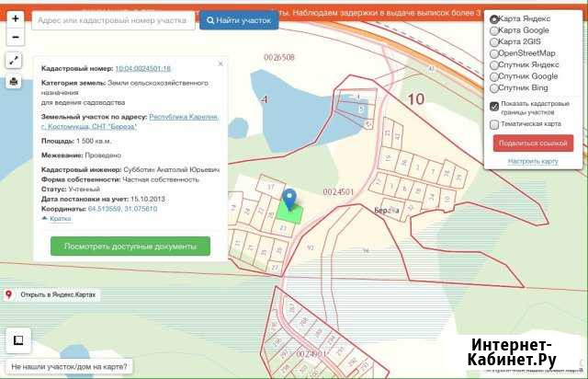Activate the square area selection tool

(x=18, y=340)
